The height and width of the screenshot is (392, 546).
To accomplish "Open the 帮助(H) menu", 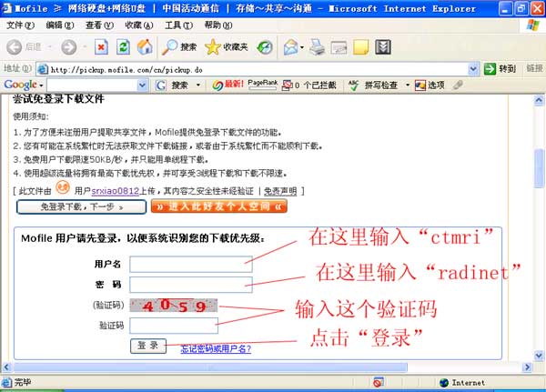I will tap(218, 25).
